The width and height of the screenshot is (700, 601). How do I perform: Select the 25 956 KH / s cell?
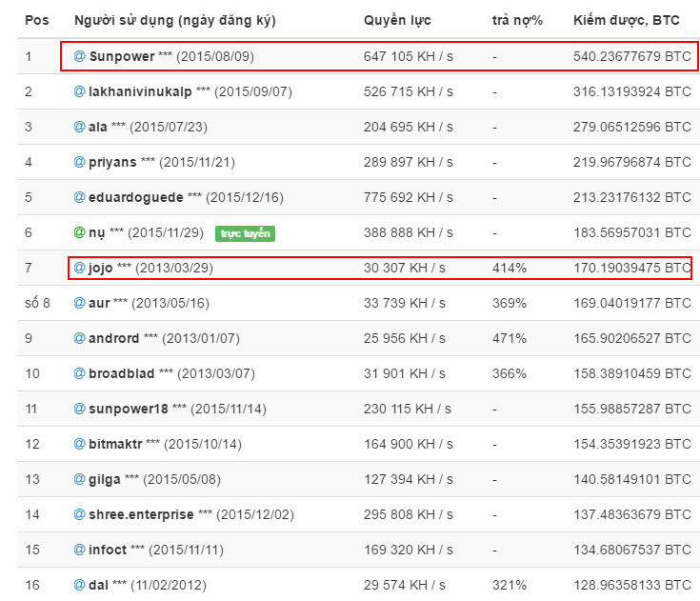(405, 338)
